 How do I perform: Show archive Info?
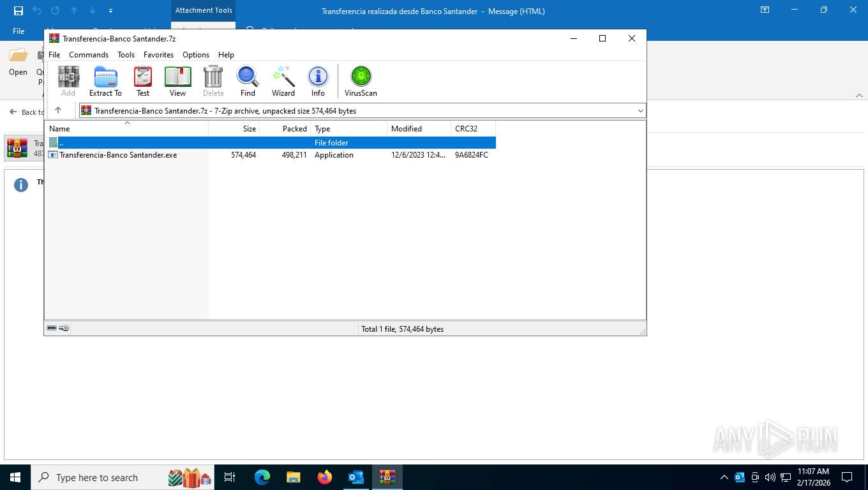tap(318, 81)
